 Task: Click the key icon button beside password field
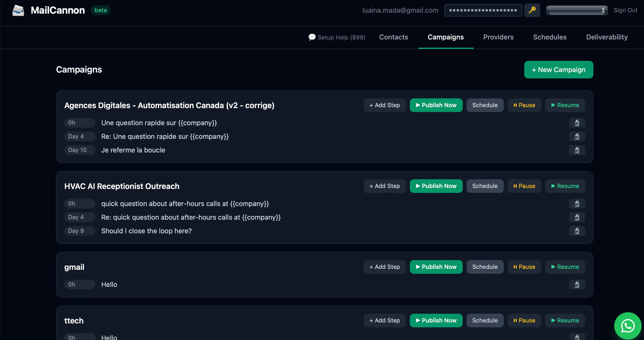(532, 10)
